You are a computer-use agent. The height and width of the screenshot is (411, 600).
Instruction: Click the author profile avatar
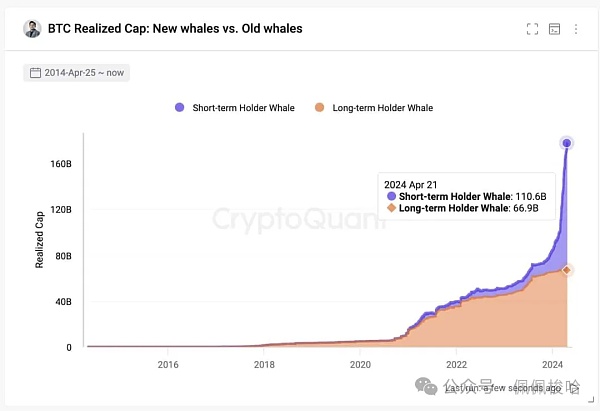[32, 29]
